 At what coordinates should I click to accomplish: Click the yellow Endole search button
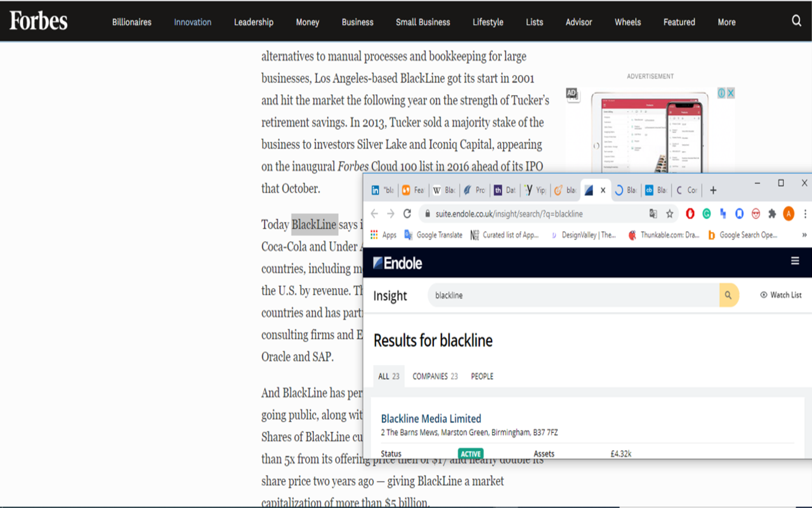click(x=728, y=295)
